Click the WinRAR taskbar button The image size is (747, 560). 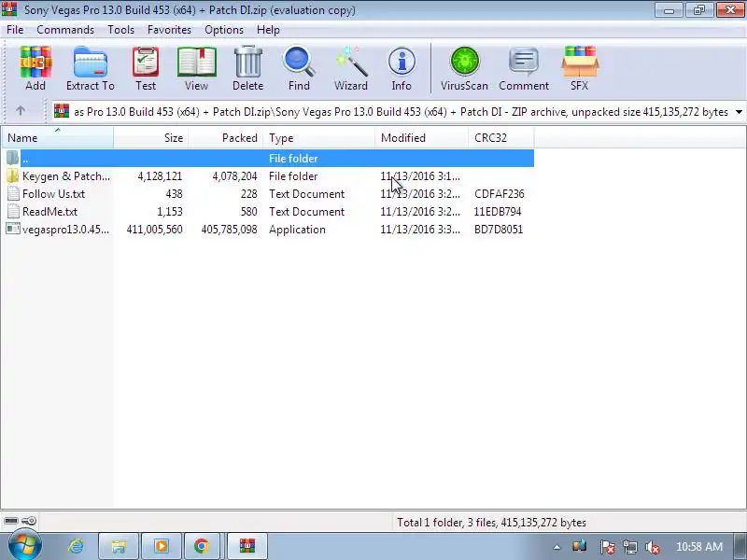247,546
